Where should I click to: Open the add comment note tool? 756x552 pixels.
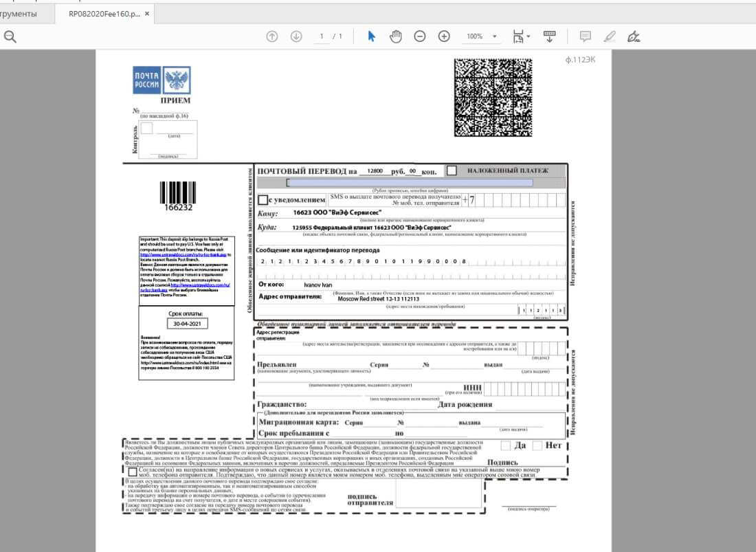point(585,36)
